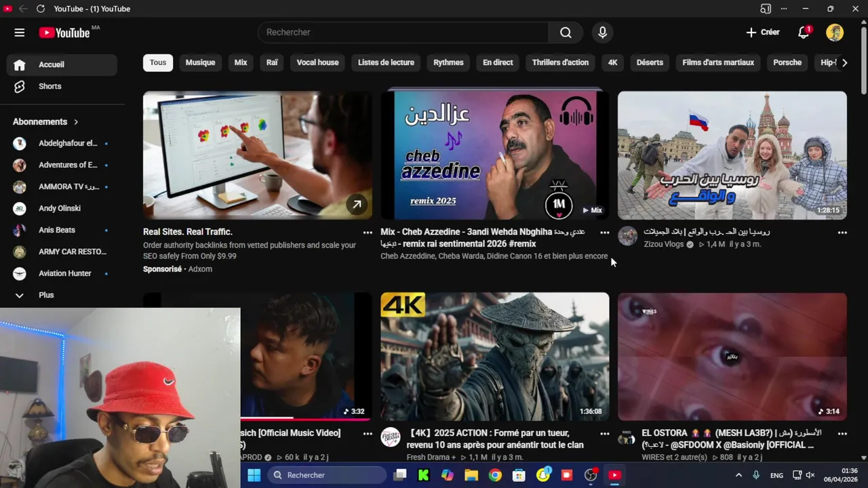Open AMMORA TV subscription
This screenshot has height=488, width=868.
pos(62,187)
